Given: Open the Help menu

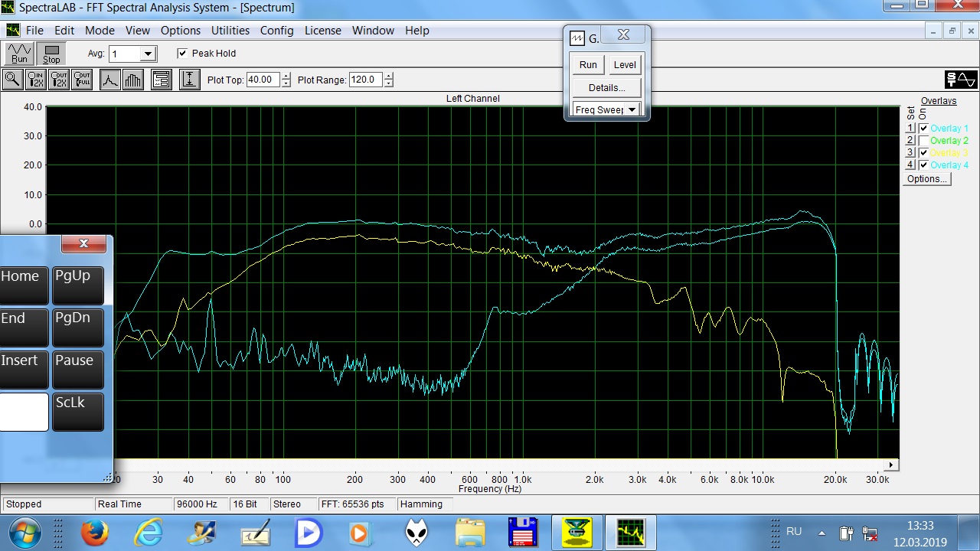Looking at the screenshot, I should point(417,31).
